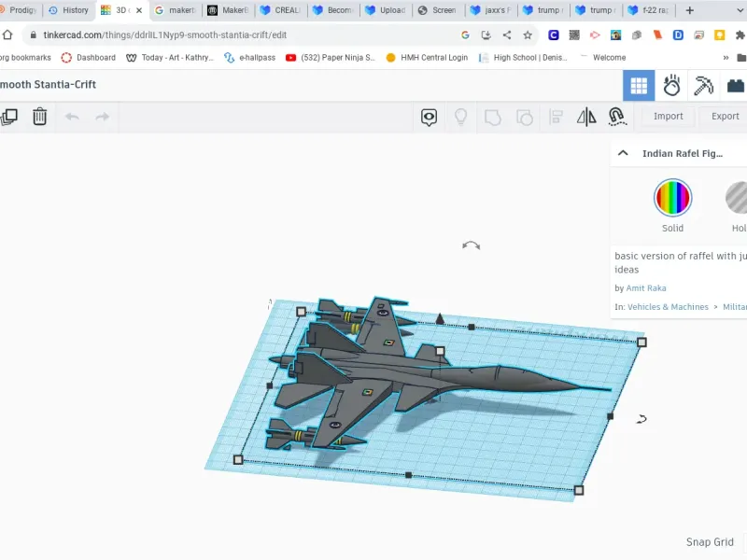Switch to the Prodigy browser tab
This screenshot has width=747, height=560.
(19, 10)
